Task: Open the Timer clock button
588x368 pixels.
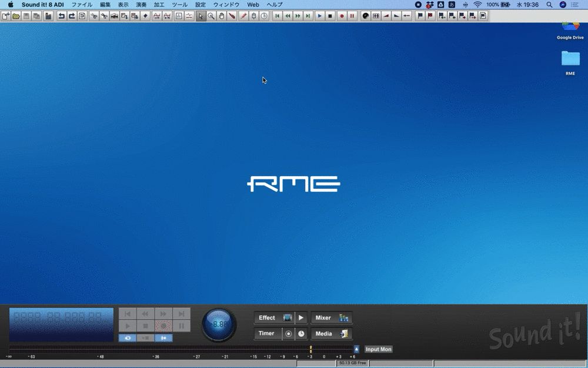Action: pyautogui.click(x=301, y=334)
